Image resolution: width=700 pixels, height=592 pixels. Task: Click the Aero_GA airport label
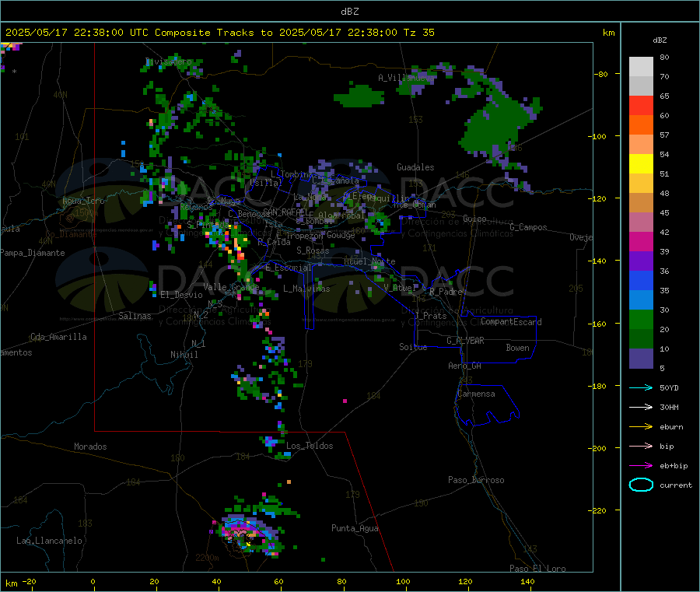(x=464, y=366)
